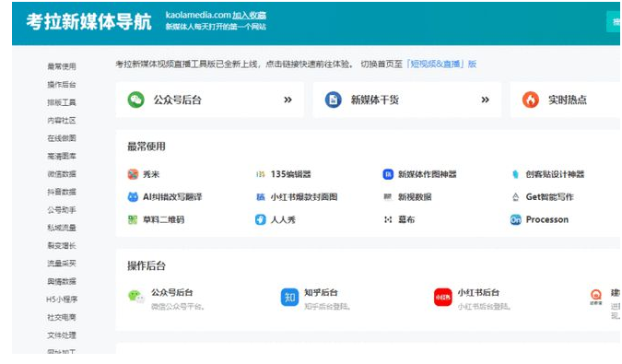Viewport: 622px width, 364px height.
Task: Expand the 新媒体干货 card's double-chevron arrow
Action: tap(485, 100)
